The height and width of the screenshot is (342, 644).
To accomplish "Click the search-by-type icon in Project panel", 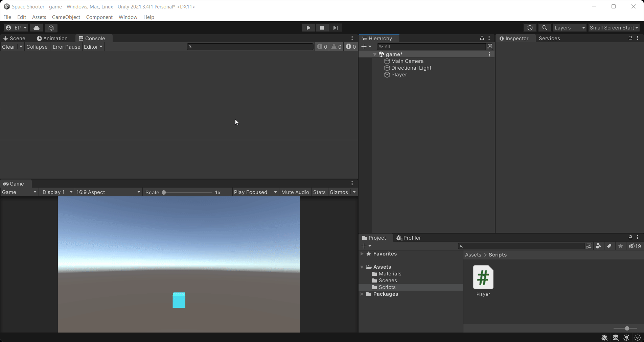I will (599, 246).
